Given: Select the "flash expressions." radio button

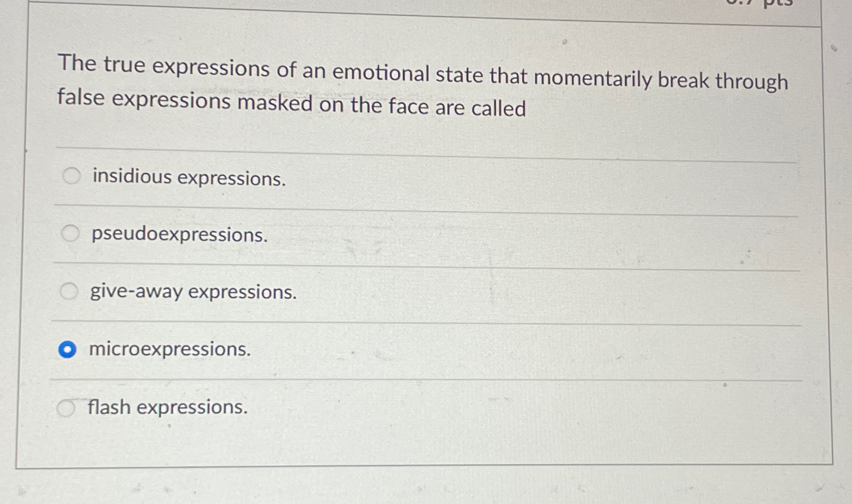Looking at the screenshot, I should coord(68,407).
